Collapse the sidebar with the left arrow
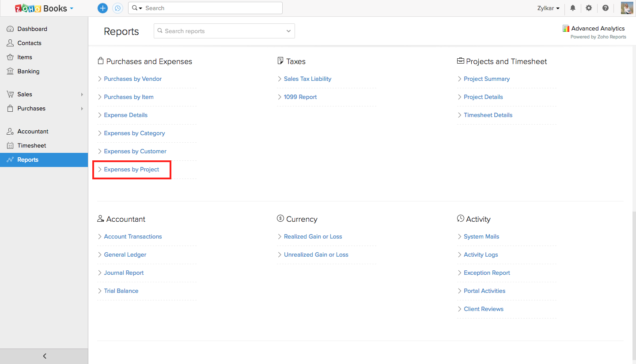The image size is (636, 364). (x=44, y=356)
